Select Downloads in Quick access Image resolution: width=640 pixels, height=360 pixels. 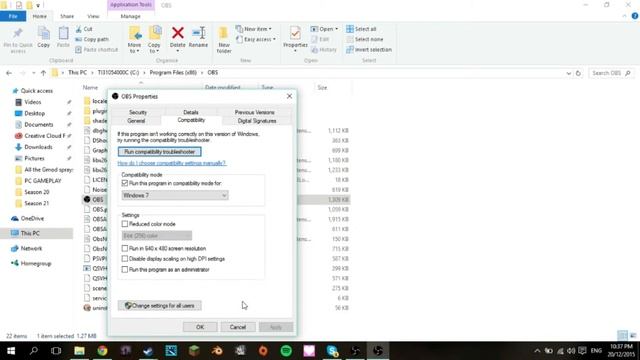pos(38,147)
